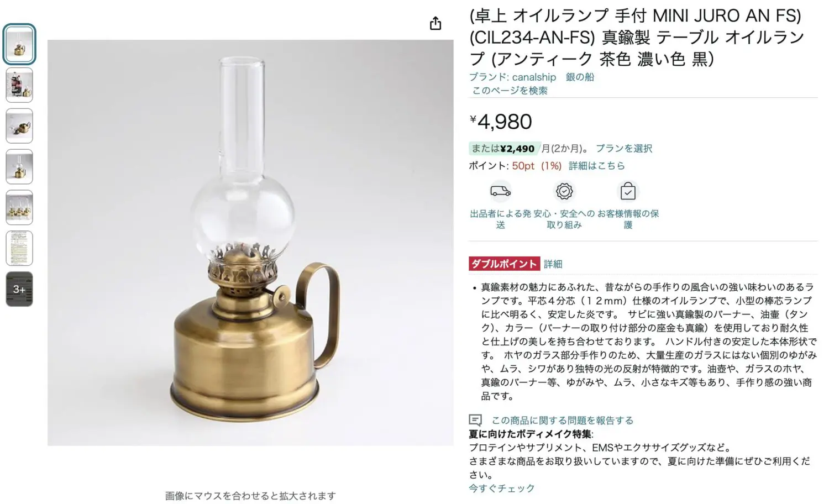
Task: Click the delivery truck shipping icon
Action: pyautogui.click(x=500, y=191)
